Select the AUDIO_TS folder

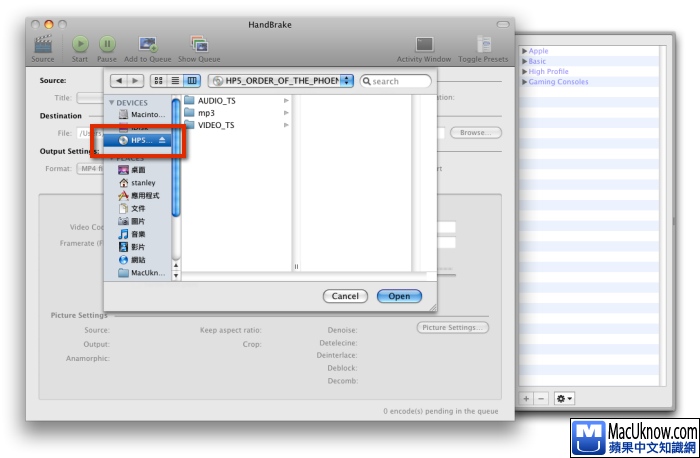[216, 100]
